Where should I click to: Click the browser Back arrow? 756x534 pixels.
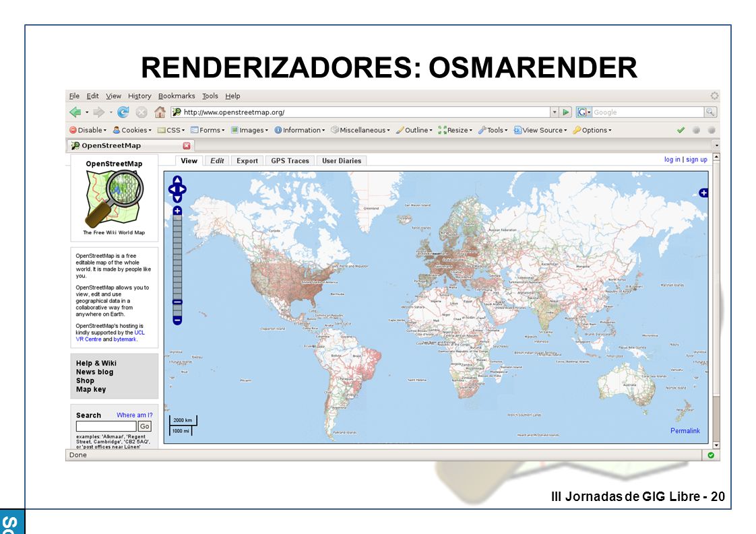[x=75, y=112]
